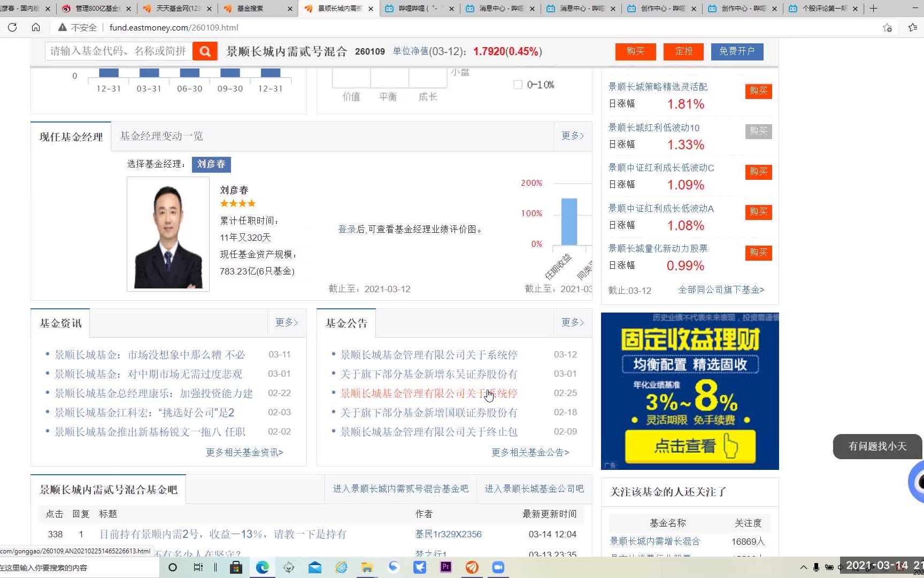Image resolution: width=924 pixels, height=578 pixels.
Task: Open 进入景顺长城内需贰号混合基金吧 link
Action: click(401, 489)
